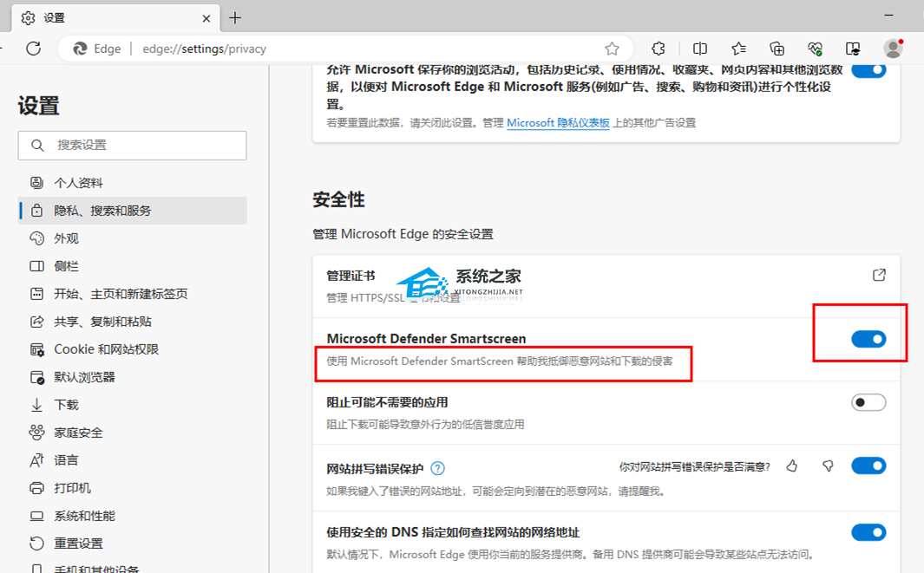Open 重置设置 section

click(132, 544)
